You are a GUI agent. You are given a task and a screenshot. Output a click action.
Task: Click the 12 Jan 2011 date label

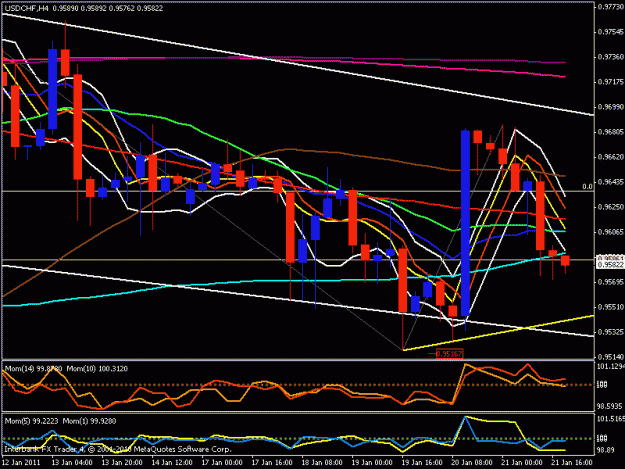[21, 463]
